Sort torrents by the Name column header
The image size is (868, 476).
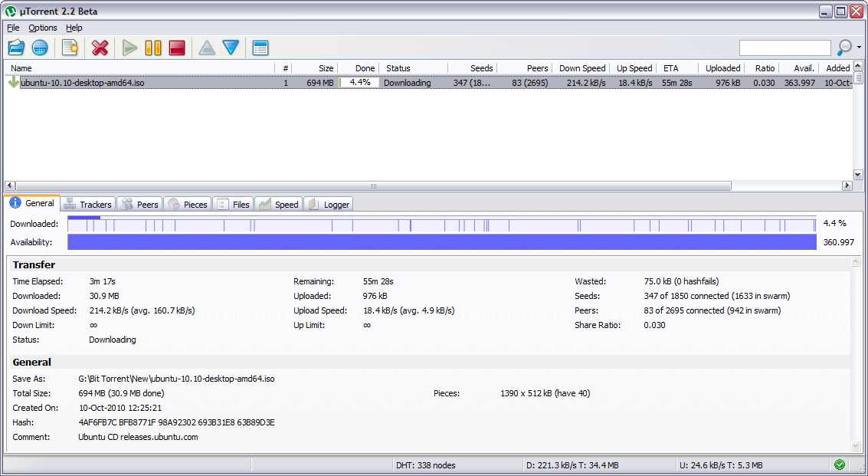point(139,68)
